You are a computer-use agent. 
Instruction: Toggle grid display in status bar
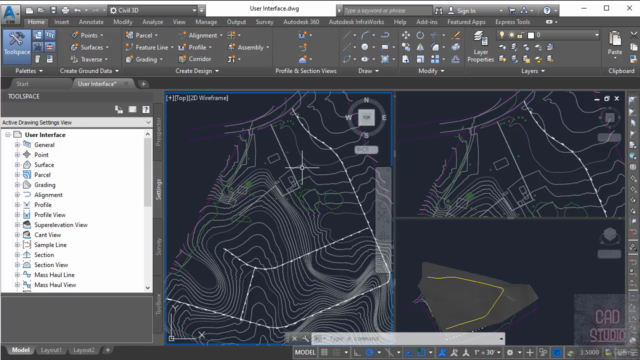(324, 352)
